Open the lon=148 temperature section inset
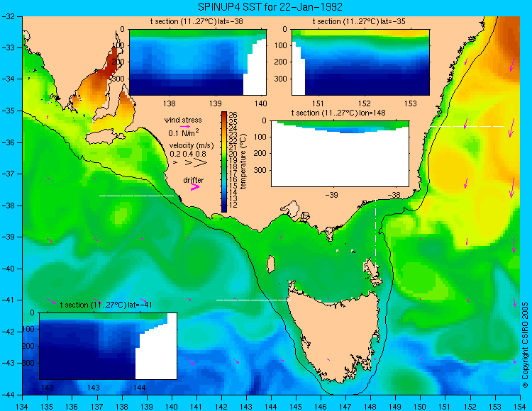 point(340,154)
